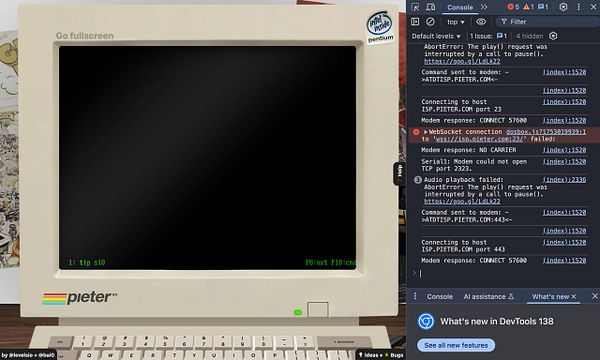Click the 'Go fullscreen' label on monitor
Screen dimensions: 600x360
point(85,36)
